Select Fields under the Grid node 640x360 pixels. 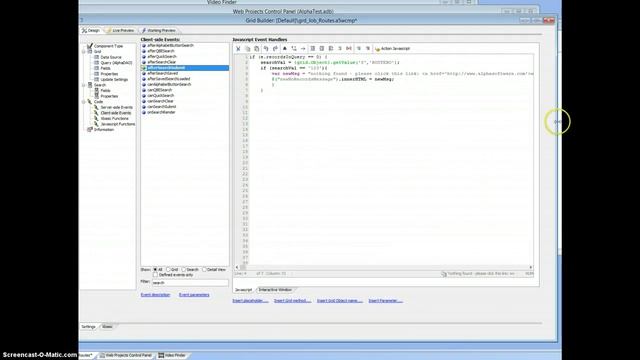tap(105, 68)
